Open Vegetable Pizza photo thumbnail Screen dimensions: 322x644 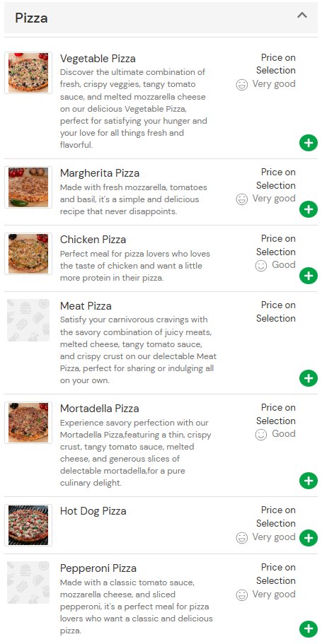(28, 73)
